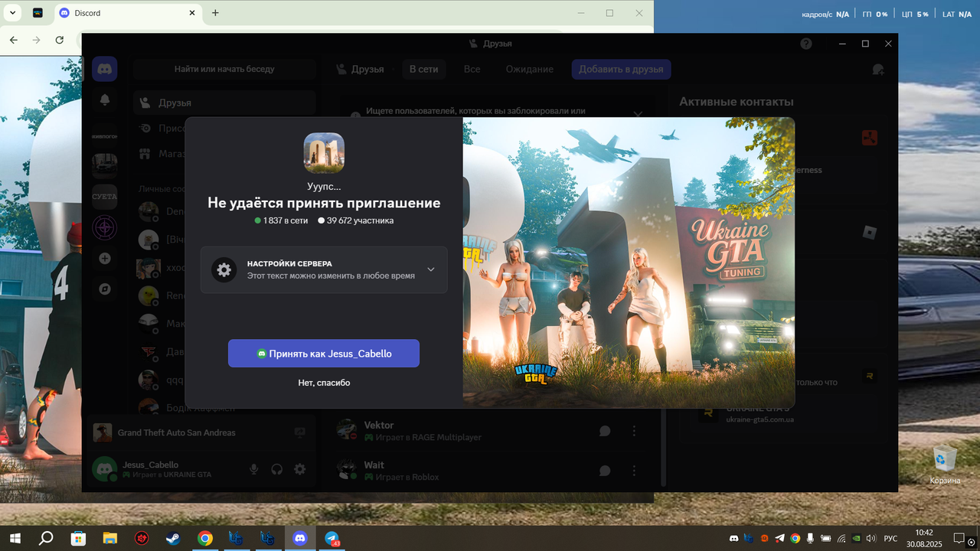The image size is (980, 551).
Task: Click the Jesus_Cabello user avatar
Action: (x=104, y=469)
